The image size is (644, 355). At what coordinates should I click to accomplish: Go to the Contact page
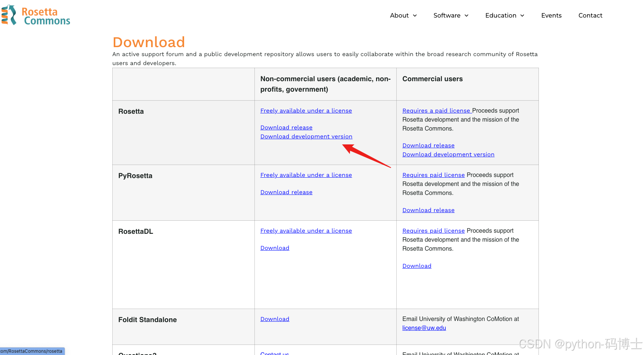[x=590, y=15]
